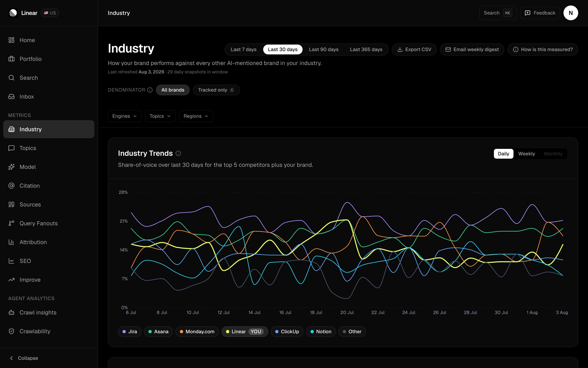Click the Portfolio briefcase icon

11,59
